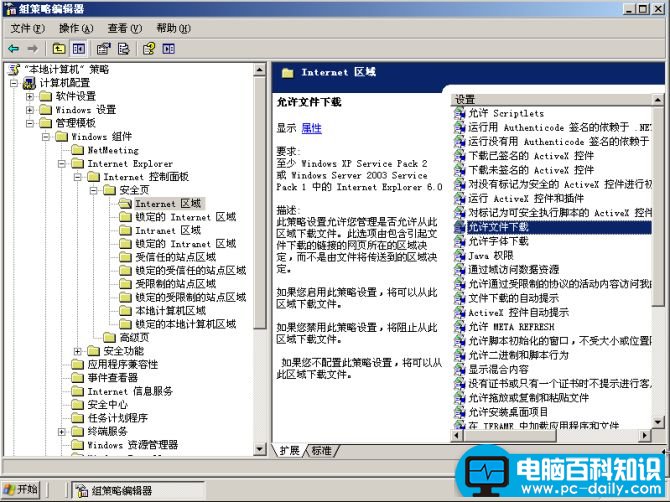Click the Up one level toolbar icon

59,49
